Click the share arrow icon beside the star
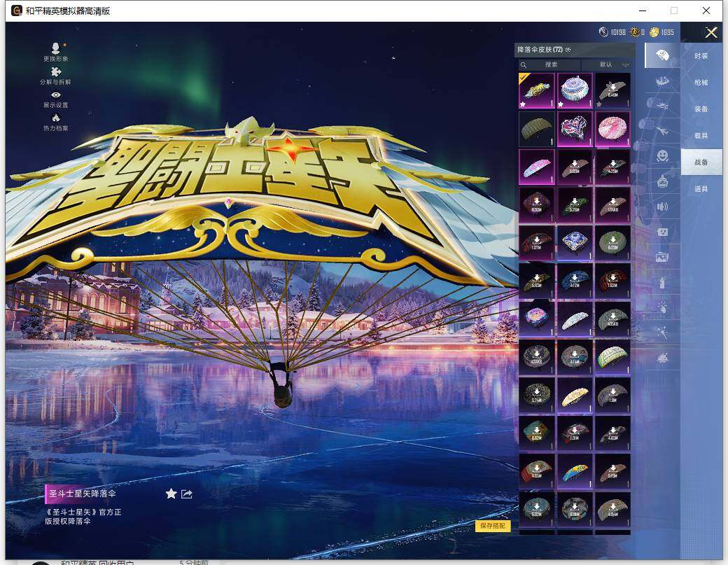 pos(187,494)
